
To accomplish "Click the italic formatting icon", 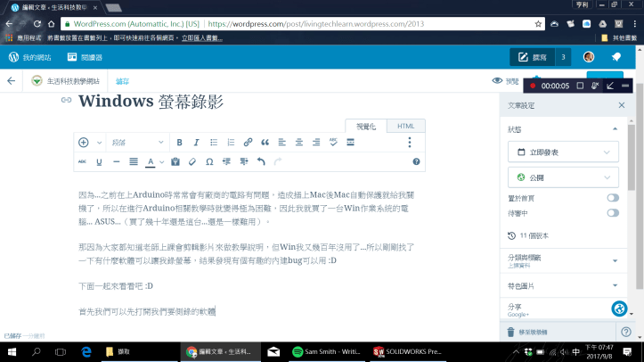I will [195, 143].
